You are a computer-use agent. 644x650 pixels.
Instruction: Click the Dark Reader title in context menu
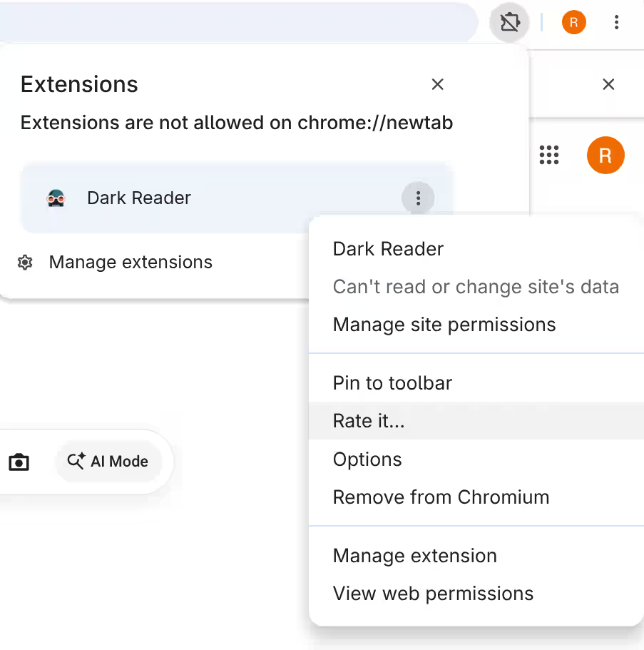388,249
